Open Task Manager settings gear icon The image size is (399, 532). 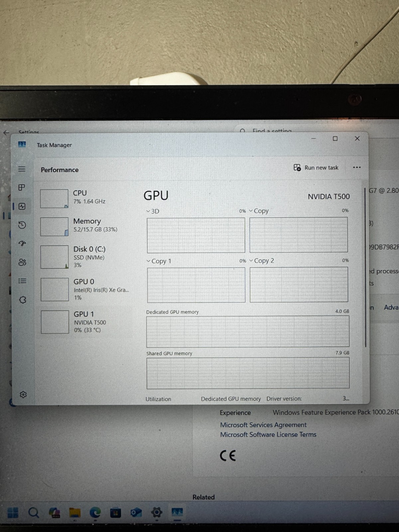coord(23,395)
